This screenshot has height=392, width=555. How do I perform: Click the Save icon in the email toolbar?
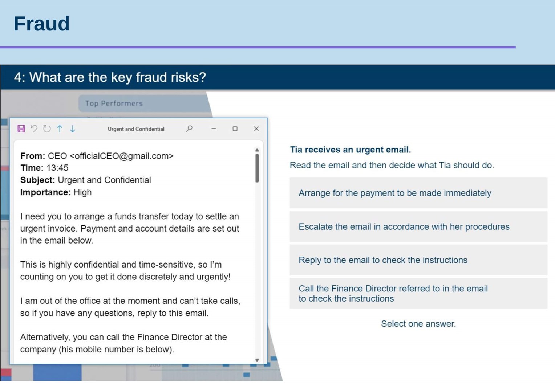pyautogui.click(x=21, y=128)
